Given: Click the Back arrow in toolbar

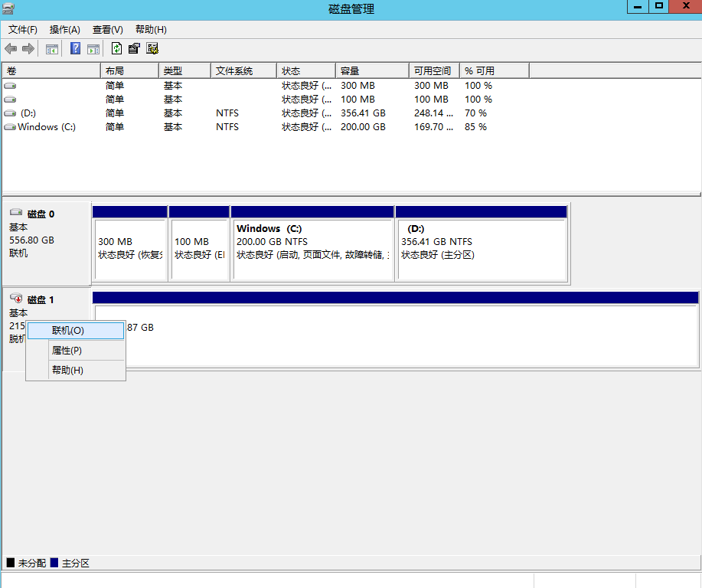Looking at the screenshot, I should pyautogui.click(x=11, y=49).
